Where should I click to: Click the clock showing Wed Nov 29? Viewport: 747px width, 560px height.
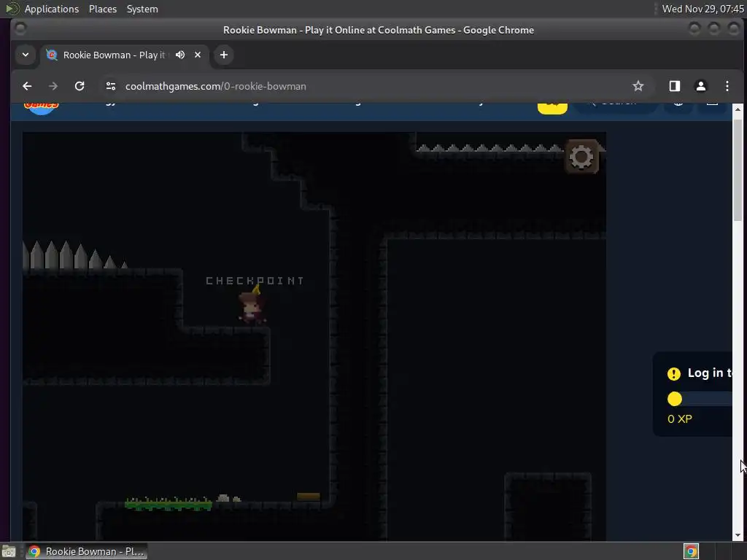click(703, 9)
